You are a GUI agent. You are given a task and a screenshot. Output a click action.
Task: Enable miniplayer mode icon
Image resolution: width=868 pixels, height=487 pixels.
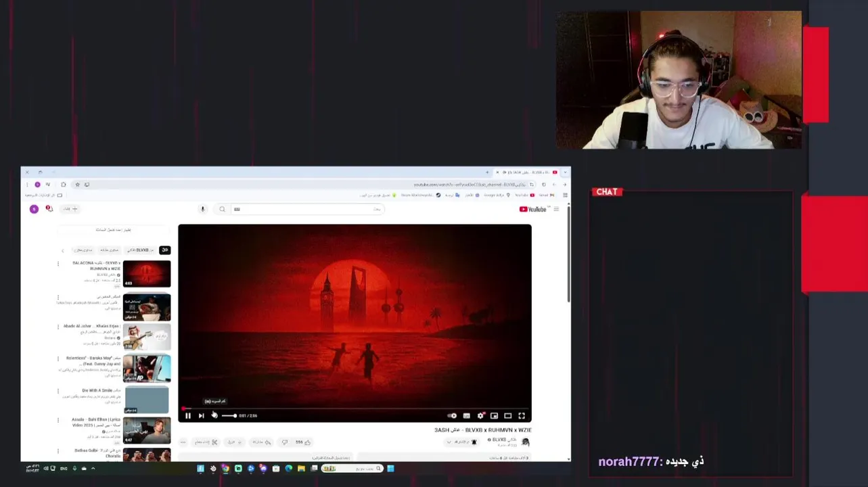click(x=494, y=416)
